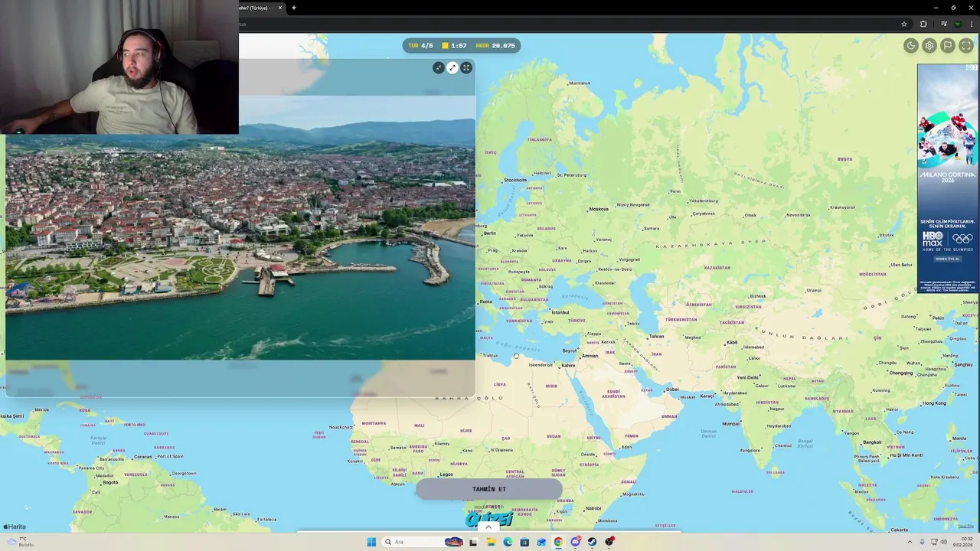Click the St. Petersburg label on the map
The height and width of the screenshot is (551, 980).
[x=571, y=174]
